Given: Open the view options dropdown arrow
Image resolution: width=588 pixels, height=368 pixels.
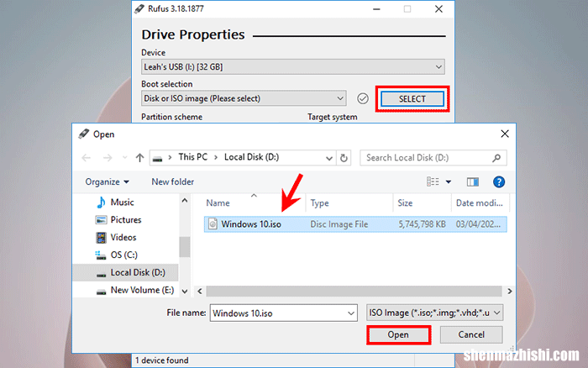Looking at the screenshot, I should pos(449,182).
